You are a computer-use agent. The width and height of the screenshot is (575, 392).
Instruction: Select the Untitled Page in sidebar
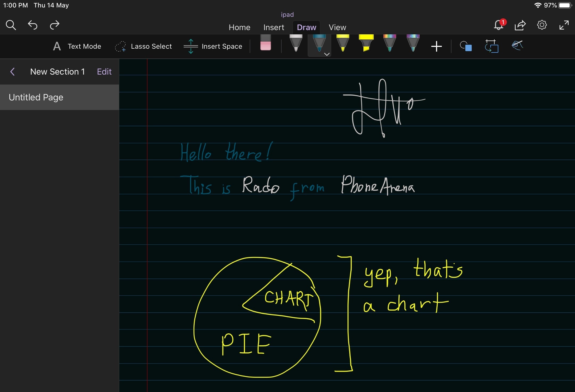(59, 97)
